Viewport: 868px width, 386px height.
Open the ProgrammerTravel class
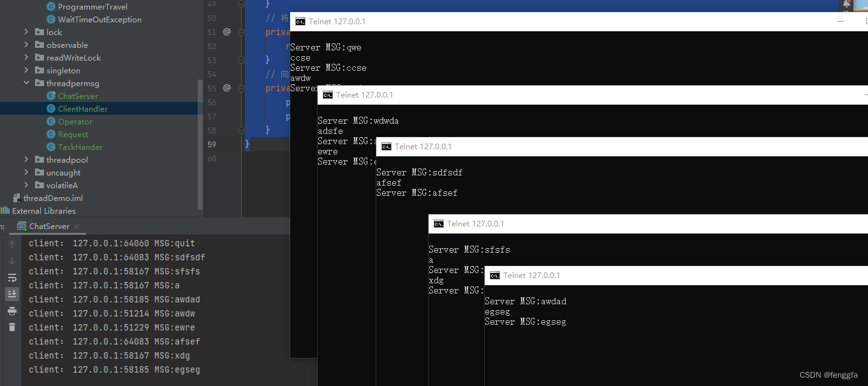click(x=92, y=6)
